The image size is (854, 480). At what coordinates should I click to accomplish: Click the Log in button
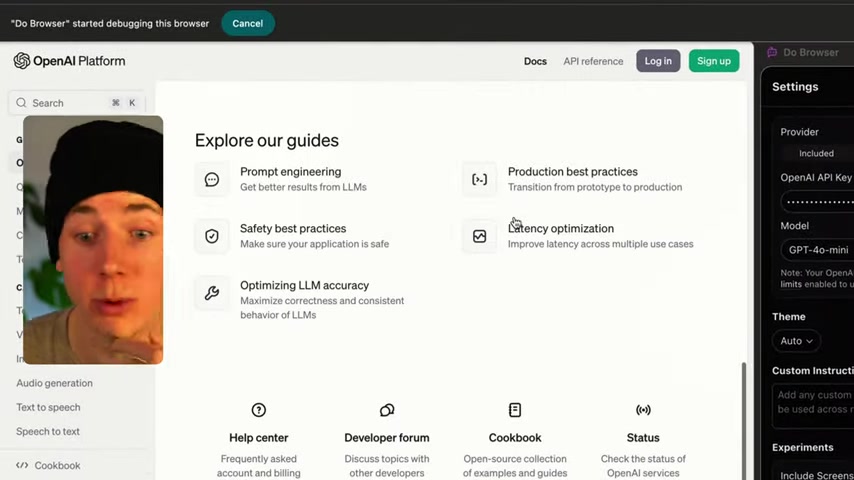pyautogui.click(x=658, y=61)
